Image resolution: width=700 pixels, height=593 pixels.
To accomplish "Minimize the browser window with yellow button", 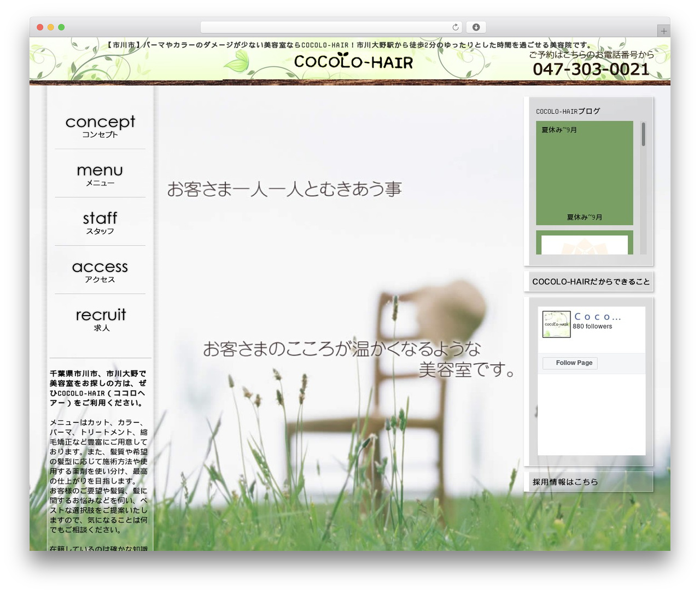I will pos(50,27).
